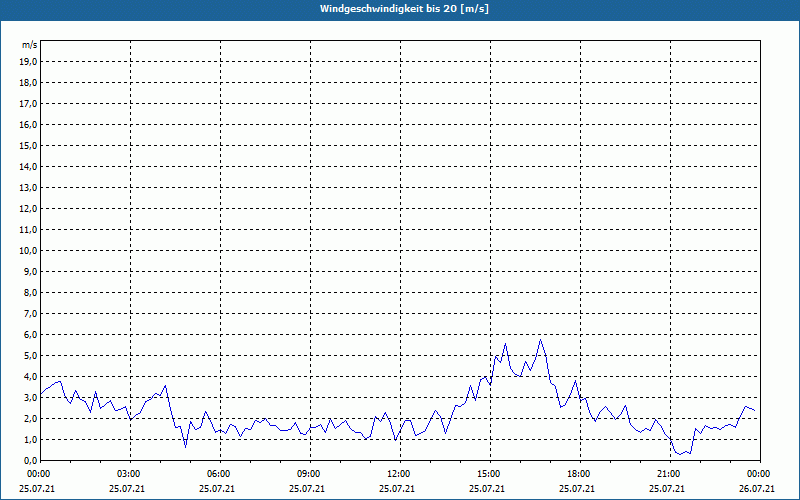This screenshot has height=500, width=800.
Task: Choose the "18:00" time axis label
Action: (578, 474)
